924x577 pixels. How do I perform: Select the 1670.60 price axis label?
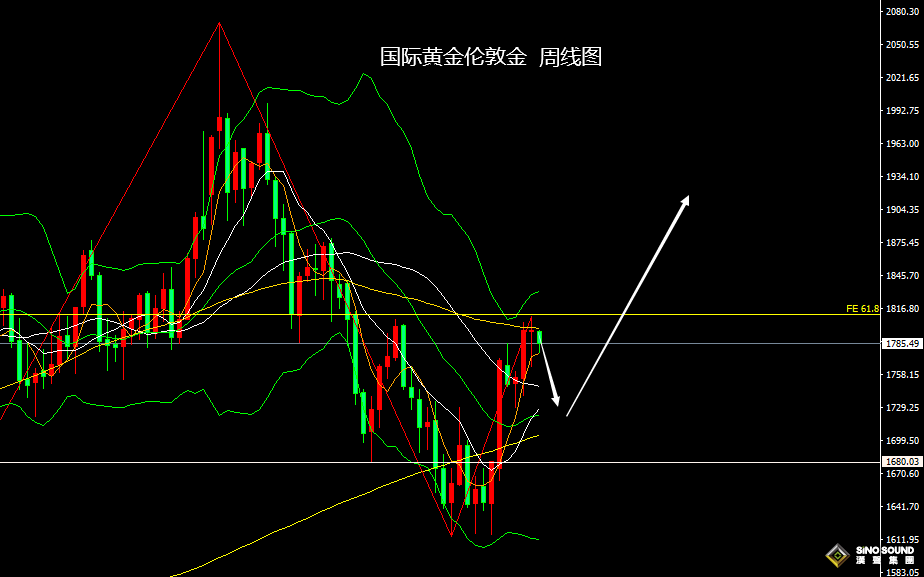click(x=903, y=473)
